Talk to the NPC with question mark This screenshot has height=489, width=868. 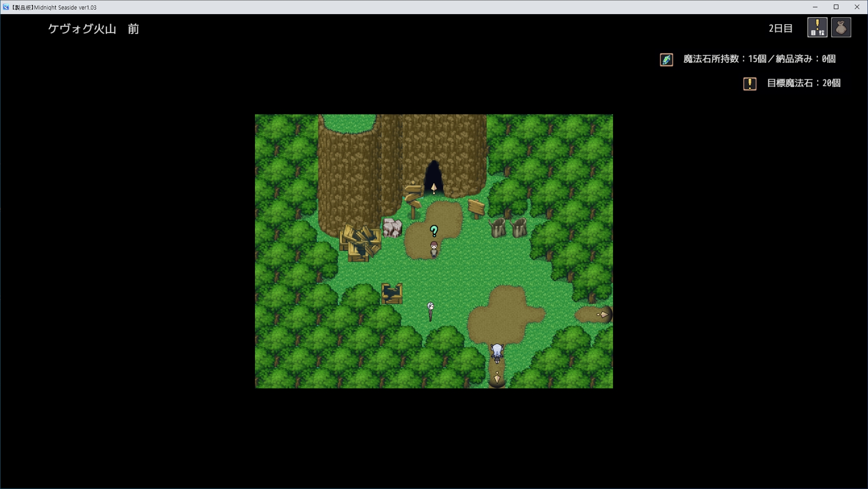[434, 250]
